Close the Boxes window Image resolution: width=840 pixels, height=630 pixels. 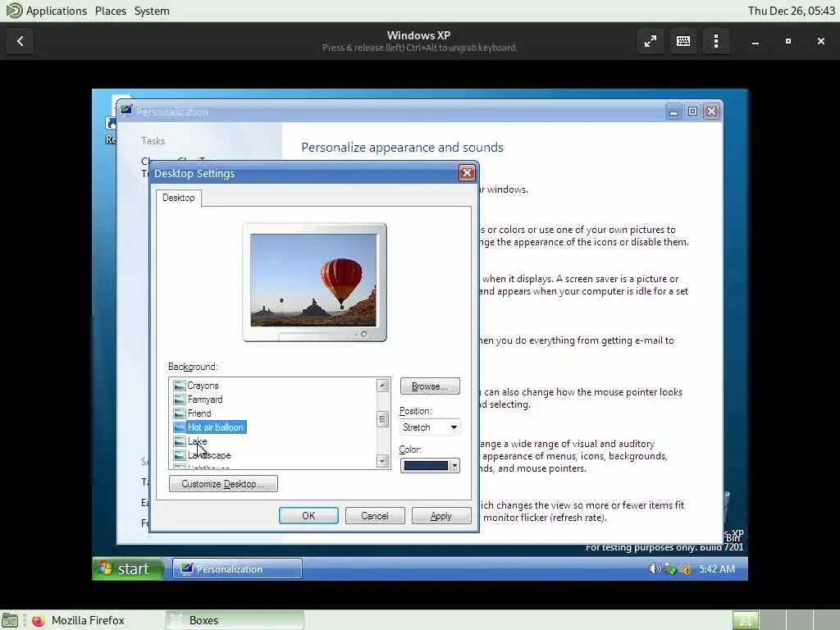[820, 41]
